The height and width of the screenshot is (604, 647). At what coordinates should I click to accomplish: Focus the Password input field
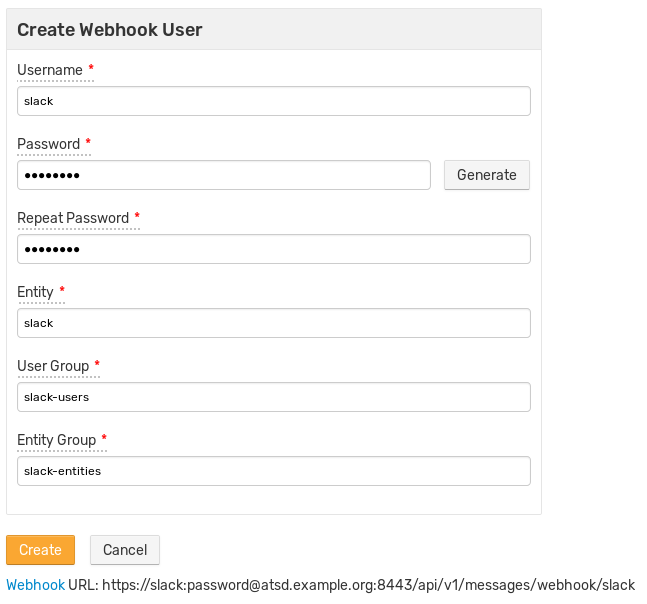(x=224, y=175)
